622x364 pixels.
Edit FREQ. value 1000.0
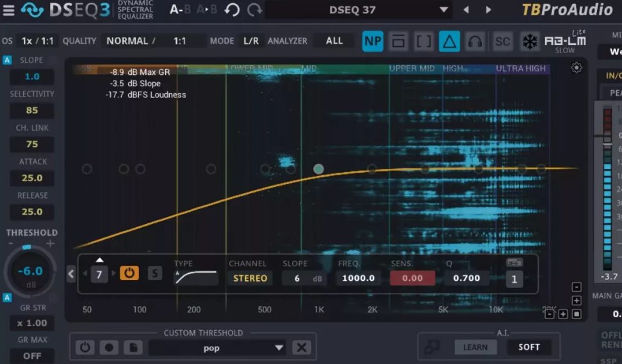pyautogui.click(x=358, y=278)
